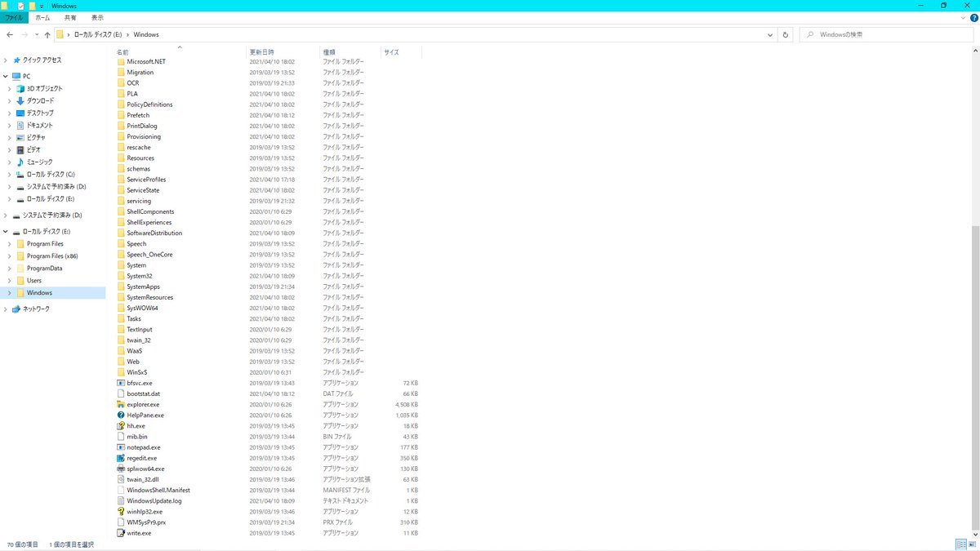Select the HelpPane.exe file
The height and width of the screenshot is (551, 980).
pyautogui.click(x=145, y=415)
